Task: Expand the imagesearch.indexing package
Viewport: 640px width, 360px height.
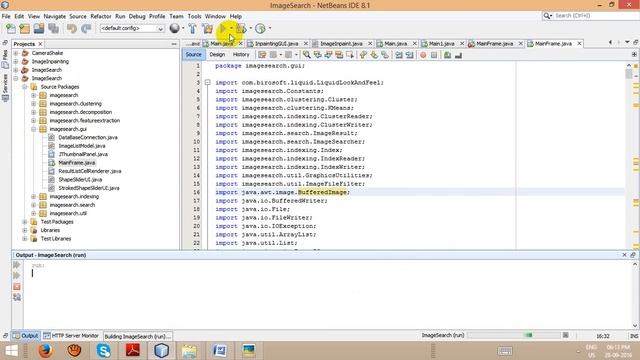Action: [33, 197]
